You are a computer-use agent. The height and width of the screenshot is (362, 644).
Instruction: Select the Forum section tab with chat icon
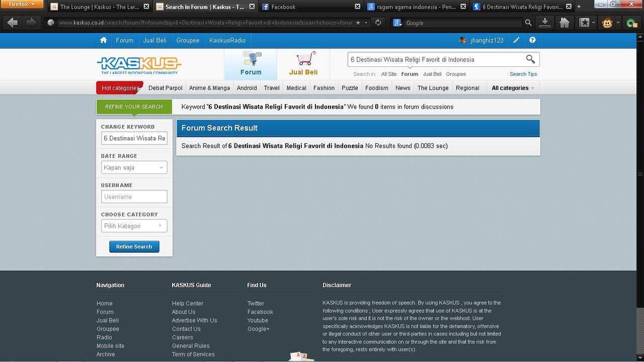(251, 64)
